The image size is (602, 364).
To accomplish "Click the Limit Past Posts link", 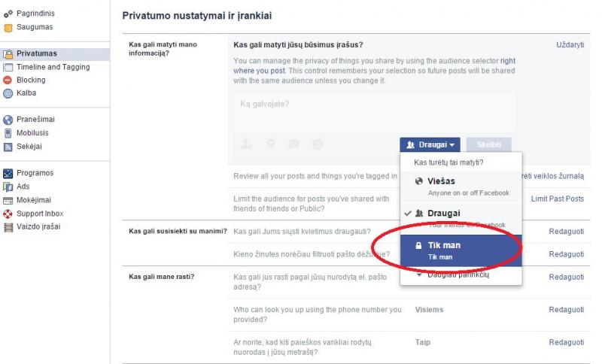I will 557,199.
